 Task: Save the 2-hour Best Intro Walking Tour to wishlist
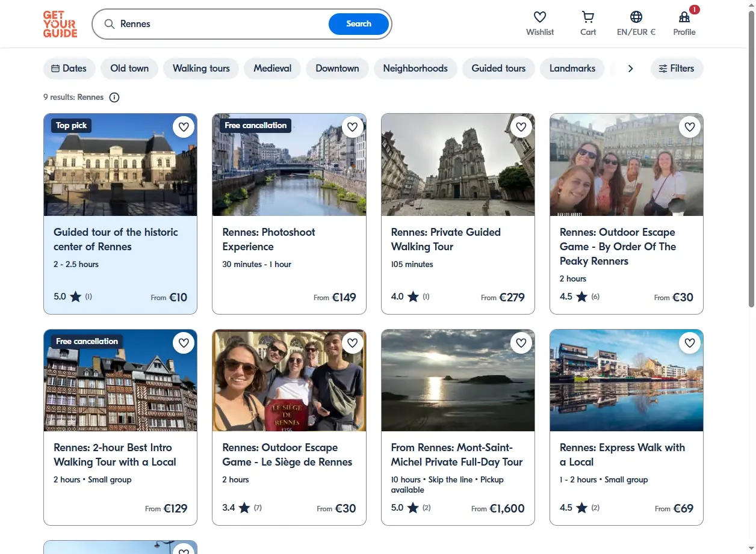point(184,343)
